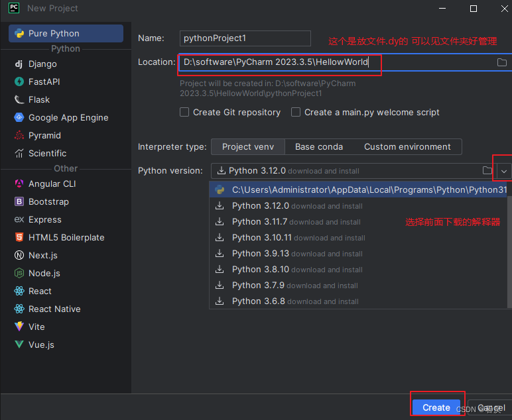512x420 pixels.
Task: Select the React Native label
Action: tap(54, 309)
